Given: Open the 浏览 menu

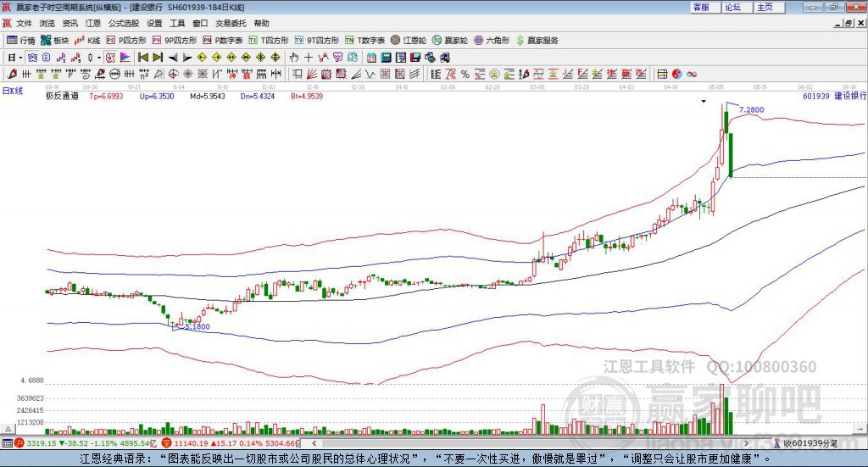Looking at the screenshot, I should pyautogui.click(x=47, y=23).
